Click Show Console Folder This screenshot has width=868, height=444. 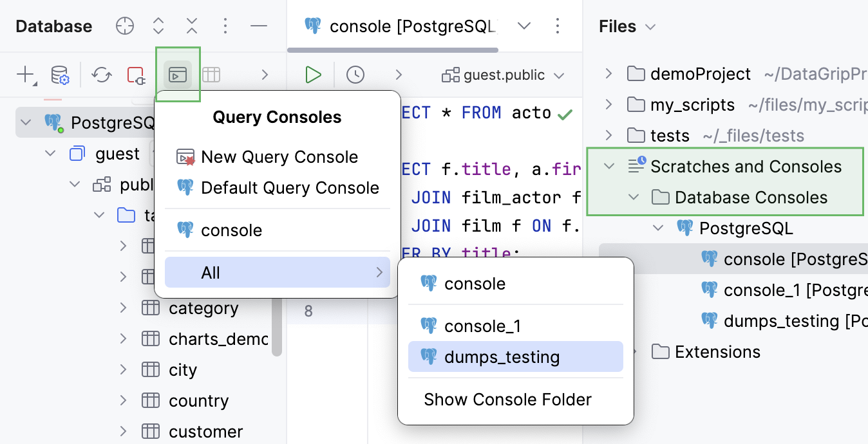[507, 399]
